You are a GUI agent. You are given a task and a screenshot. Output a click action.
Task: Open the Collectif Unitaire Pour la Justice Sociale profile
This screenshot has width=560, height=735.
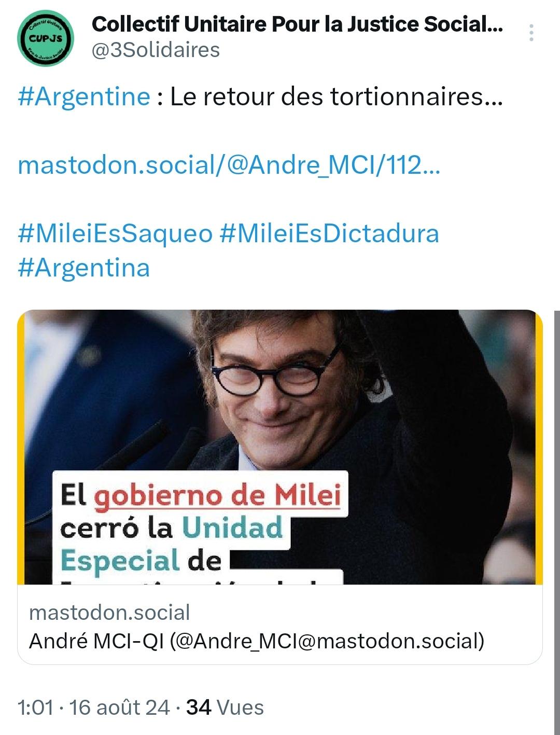tap(297, 24)
